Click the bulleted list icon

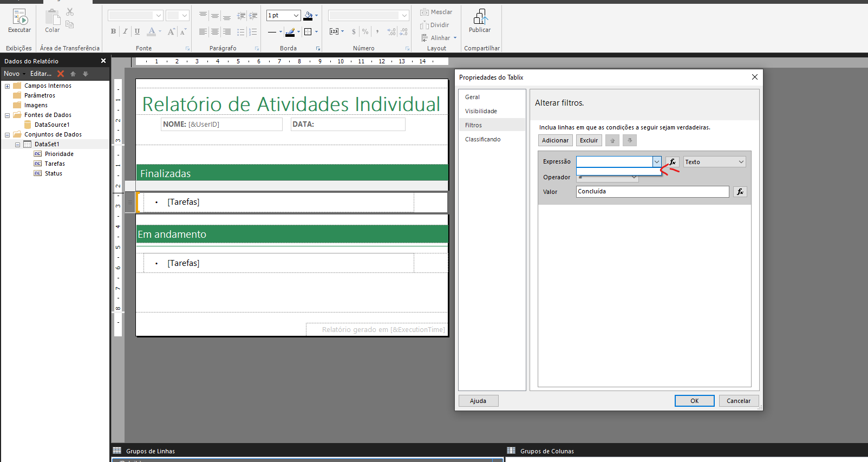coord(241,32)
